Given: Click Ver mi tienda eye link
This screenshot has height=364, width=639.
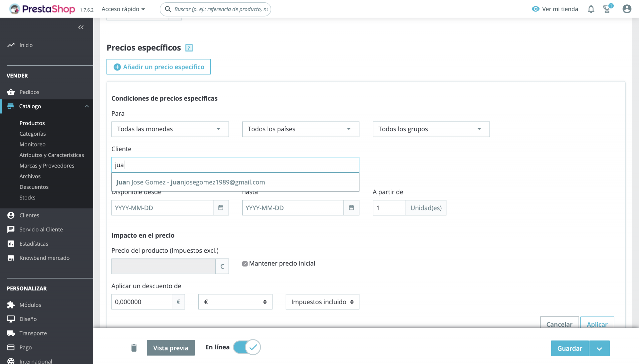Looking at the screenshot, I should pyautogui.click(x=555, y=9).
